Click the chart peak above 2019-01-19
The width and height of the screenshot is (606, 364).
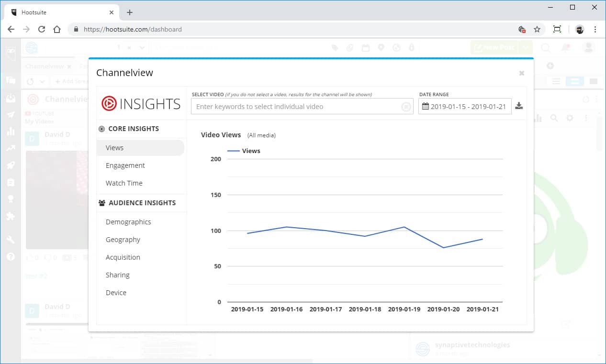404,227
